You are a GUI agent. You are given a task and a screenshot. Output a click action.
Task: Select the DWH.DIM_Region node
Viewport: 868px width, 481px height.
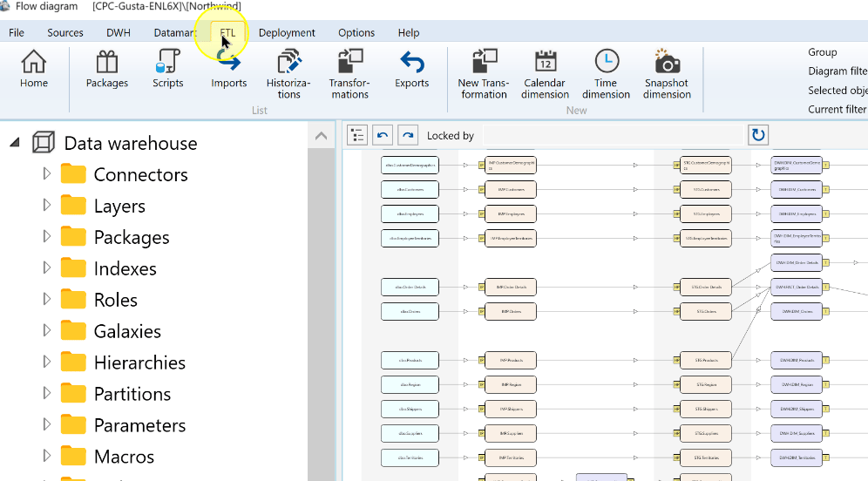pyautogui.click(x=797, y=384)
